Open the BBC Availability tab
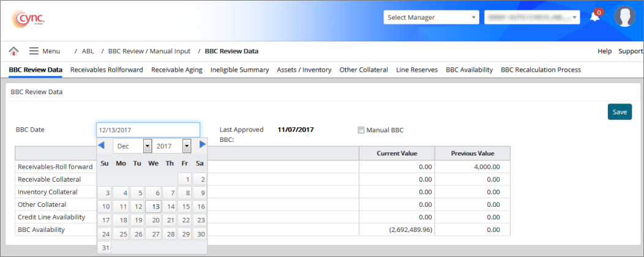644x257 pixels. tap(469, 70)
